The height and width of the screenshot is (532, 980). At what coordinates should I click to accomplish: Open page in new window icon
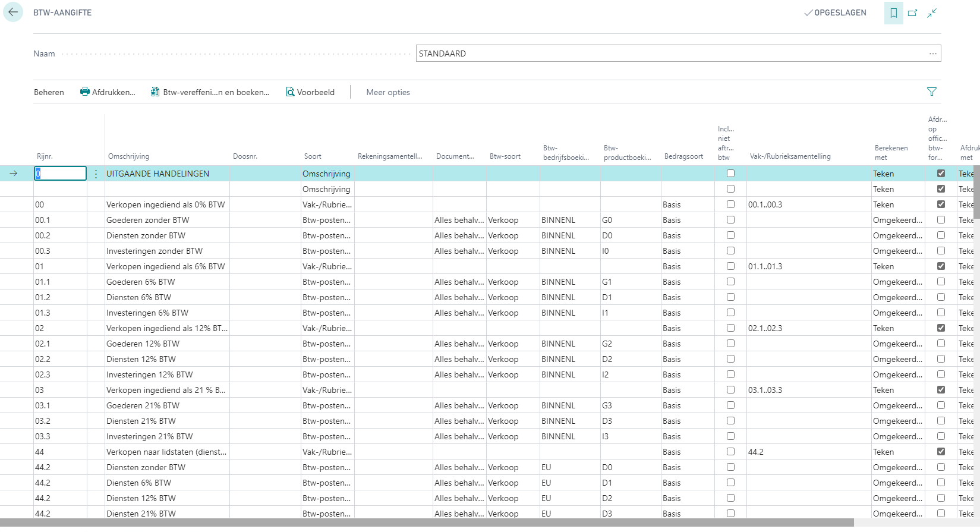tap(913, 13)
